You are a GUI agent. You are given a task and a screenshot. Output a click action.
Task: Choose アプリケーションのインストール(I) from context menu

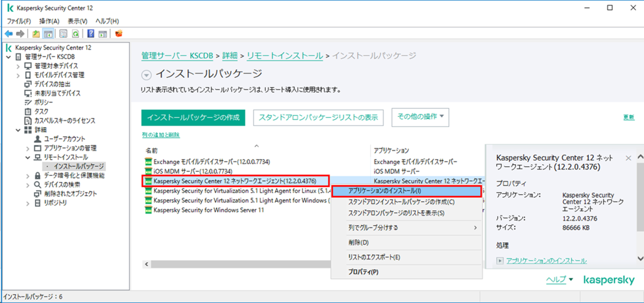tap(406, 190)
